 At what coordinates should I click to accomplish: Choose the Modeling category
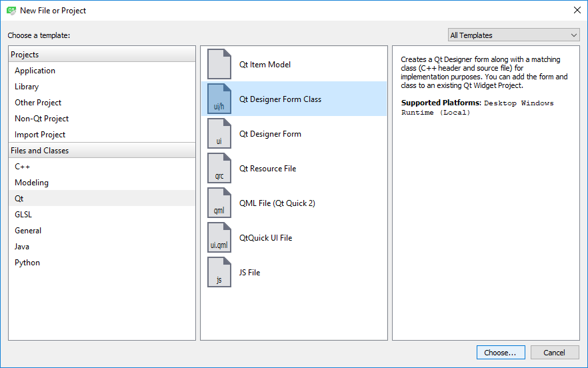31,183
